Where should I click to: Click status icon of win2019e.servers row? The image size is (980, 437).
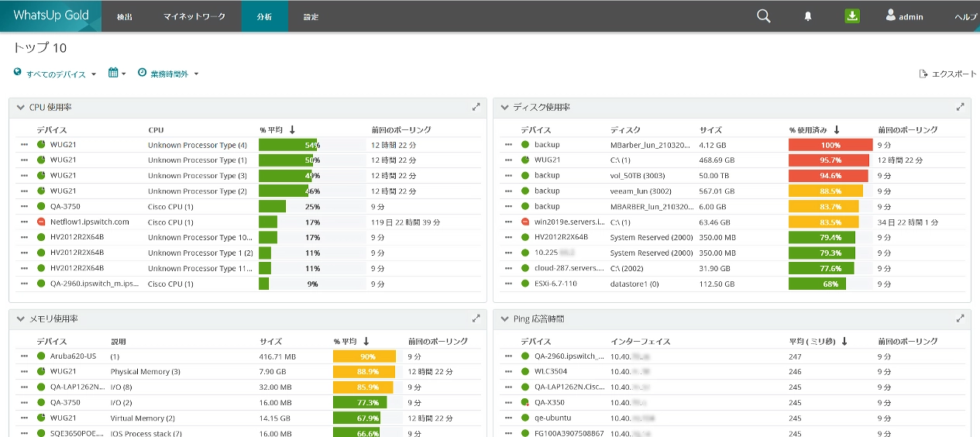[x=525, y=222]
